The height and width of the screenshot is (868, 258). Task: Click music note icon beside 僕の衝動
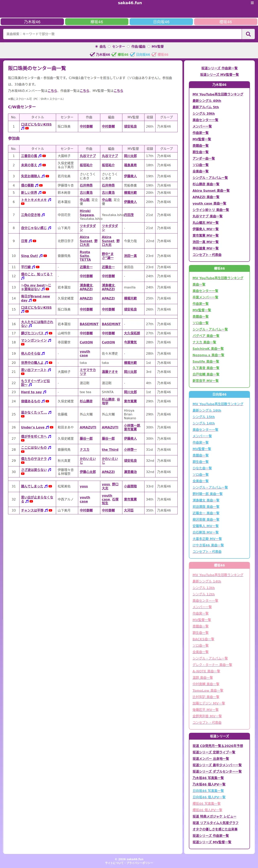pos(37,185)
